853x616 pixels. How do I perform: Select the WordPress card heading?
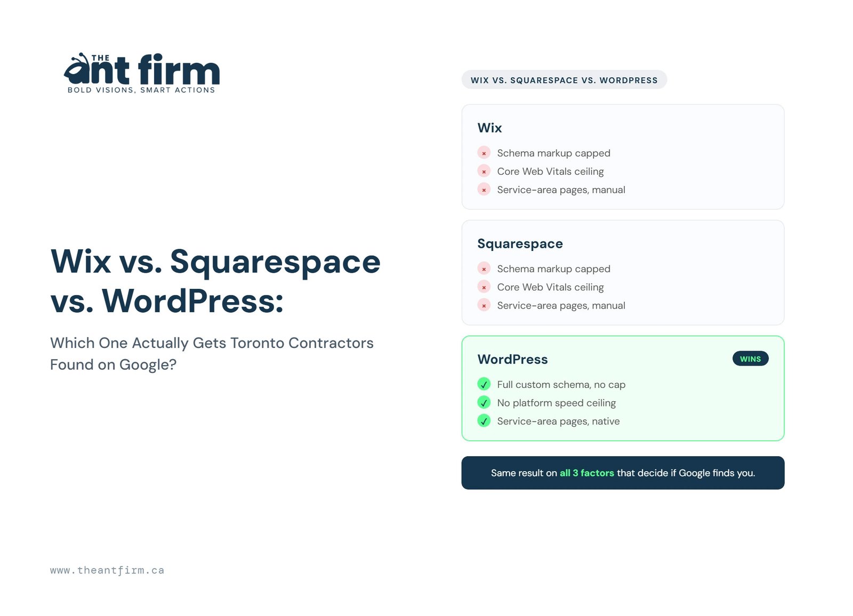(512, 359)
